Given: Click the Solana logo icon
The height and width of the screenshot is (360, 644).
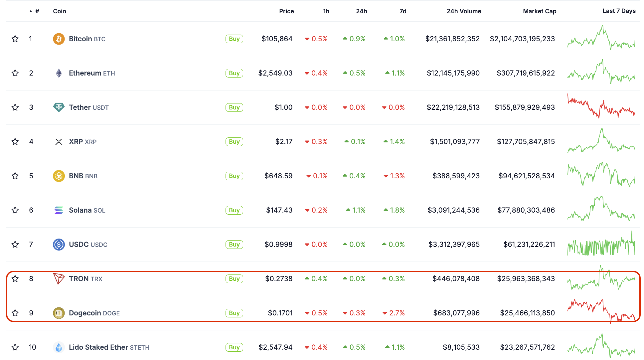Looking at the screenshot, I should click(59, 210).
